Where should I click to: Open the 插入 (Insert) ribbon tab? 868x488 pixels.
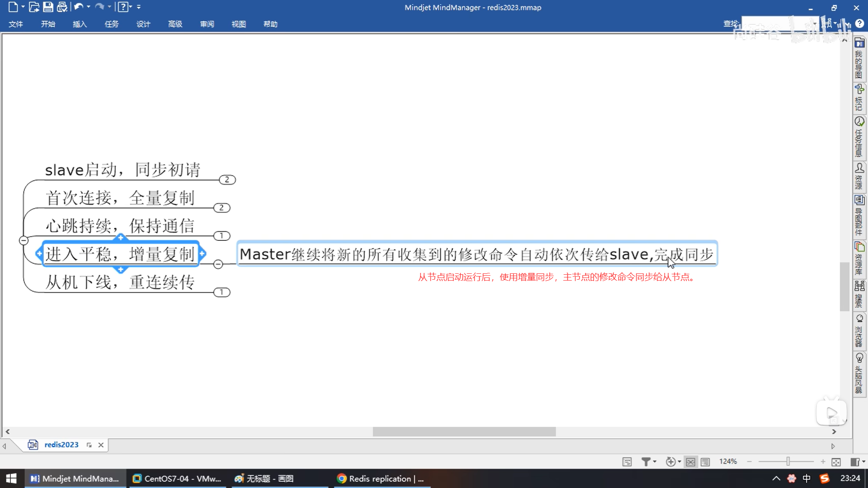[80, 24]
